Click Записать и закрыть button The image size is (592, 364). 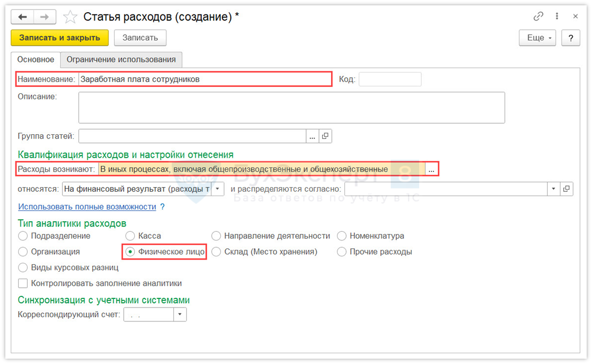click(60, 38)
